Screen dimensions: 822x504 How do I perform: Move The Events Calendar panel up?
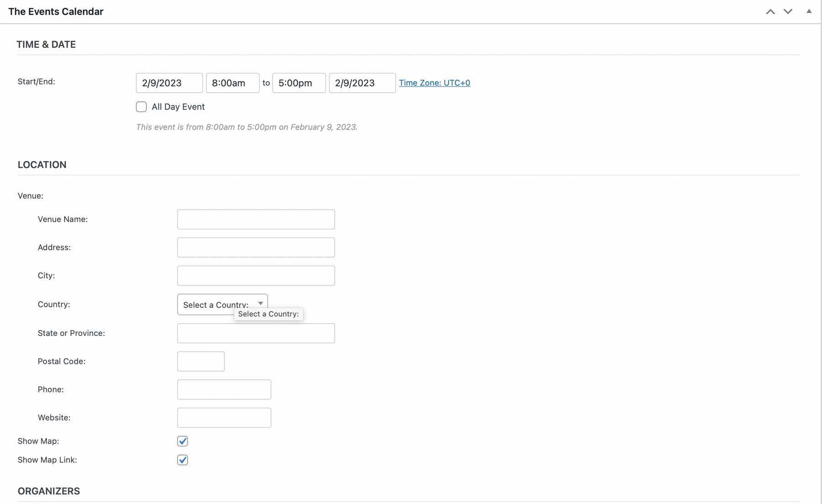coord(770,11)
